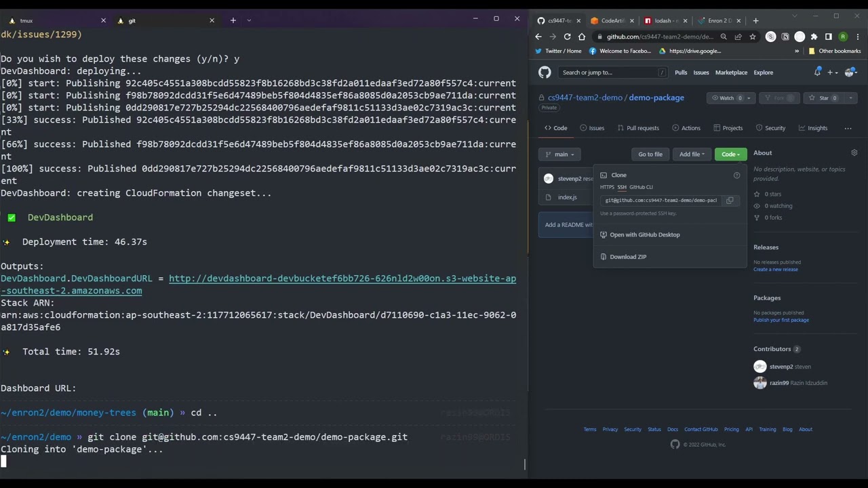Select HTTPS clone option

(607, 187)
